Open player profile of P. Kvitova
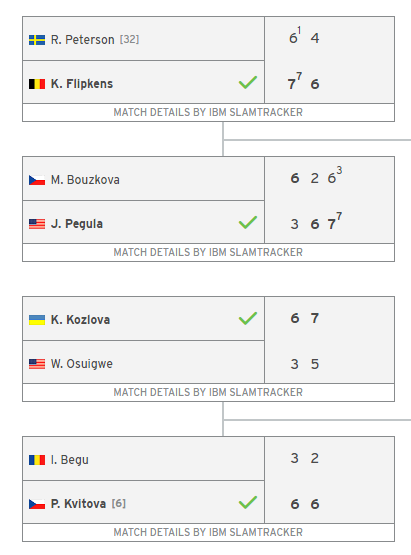The image size is (411, 555). [x=78, y=504]
